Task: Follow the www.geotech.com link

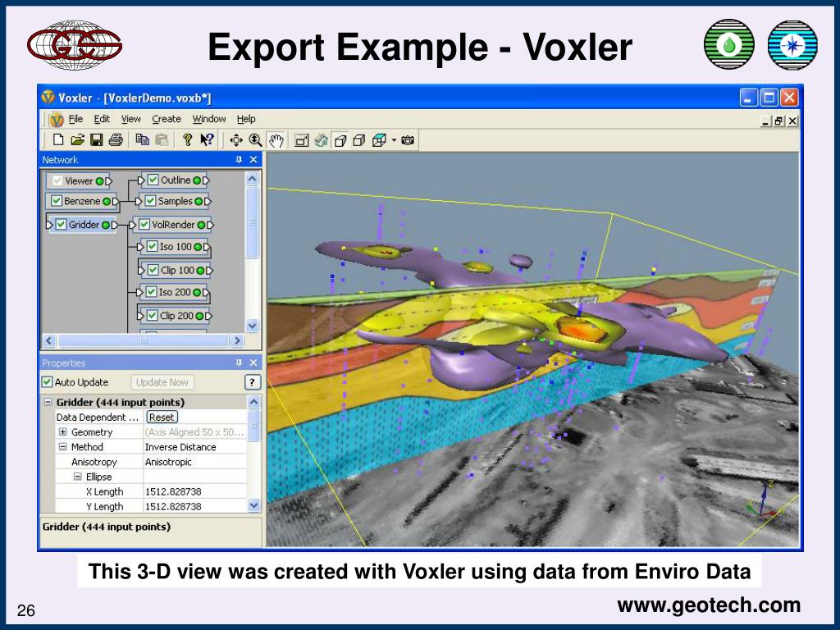Action: [708, 605]
